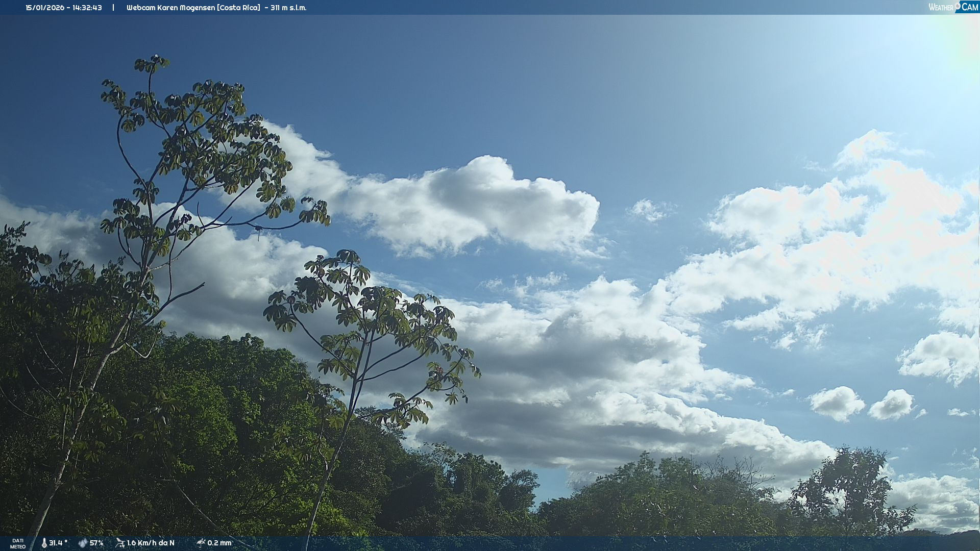The width and height of the screenshot is (980, 551).
Task: Click the [Costa Rica] location label
Action: point(239,8)
